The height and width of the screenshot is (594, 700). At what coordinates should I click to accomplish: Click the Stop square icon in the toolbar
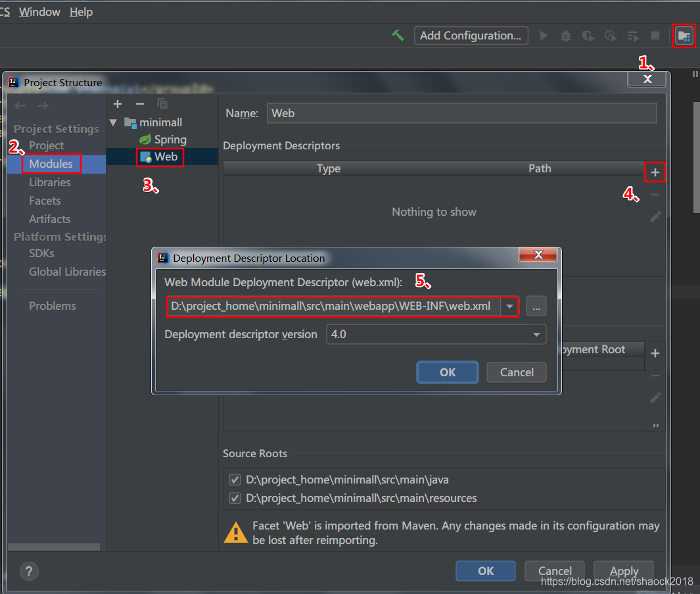pyautogui.click(x=655, y=36)
